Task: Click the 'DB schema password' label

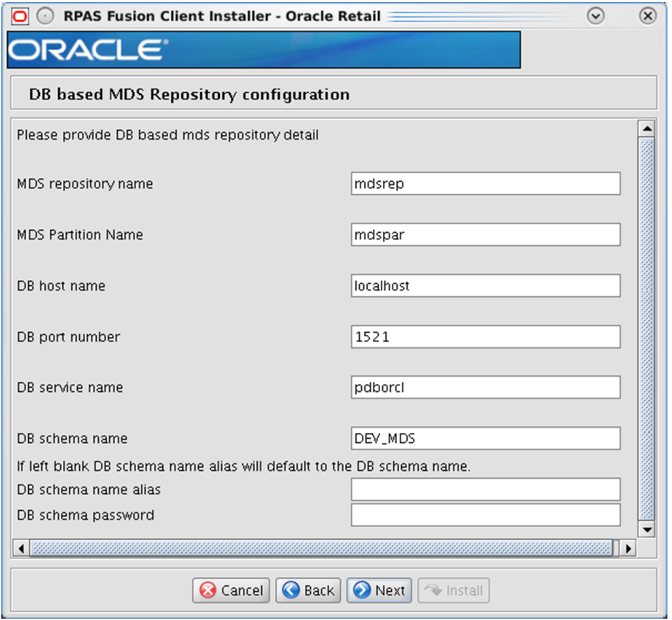Action: point(85,515)
